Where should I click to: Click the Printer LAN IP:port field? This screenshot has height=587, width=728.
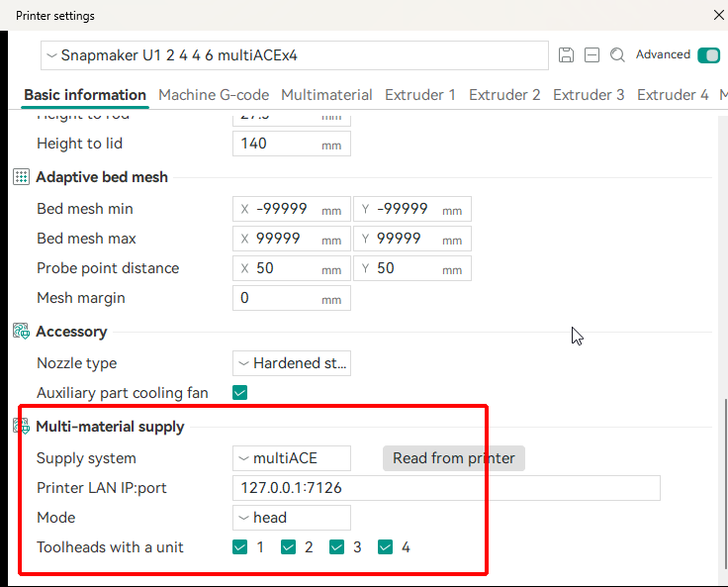(446, 488)
